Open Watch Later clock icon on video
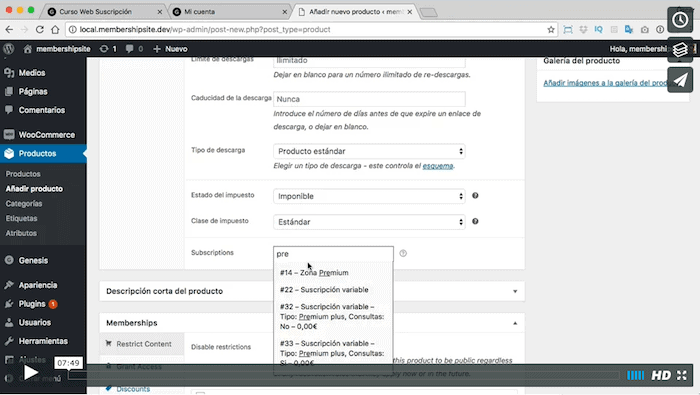Viewport: 700px width, 395px height. 680,20
